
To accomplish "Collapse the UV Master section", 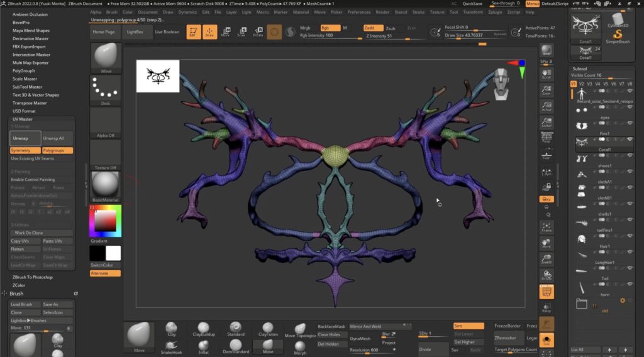I will [x=23, y=119].
